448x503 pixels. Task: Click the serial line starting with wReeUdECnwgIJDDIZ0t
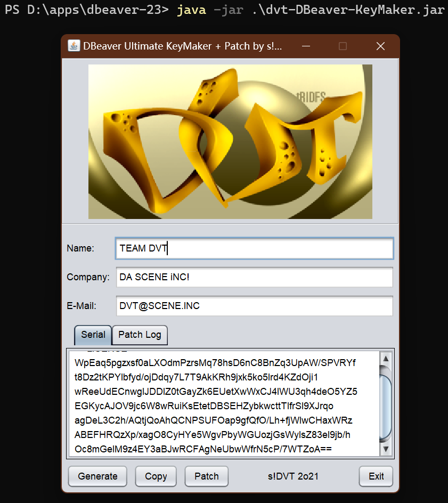[216, 392]
